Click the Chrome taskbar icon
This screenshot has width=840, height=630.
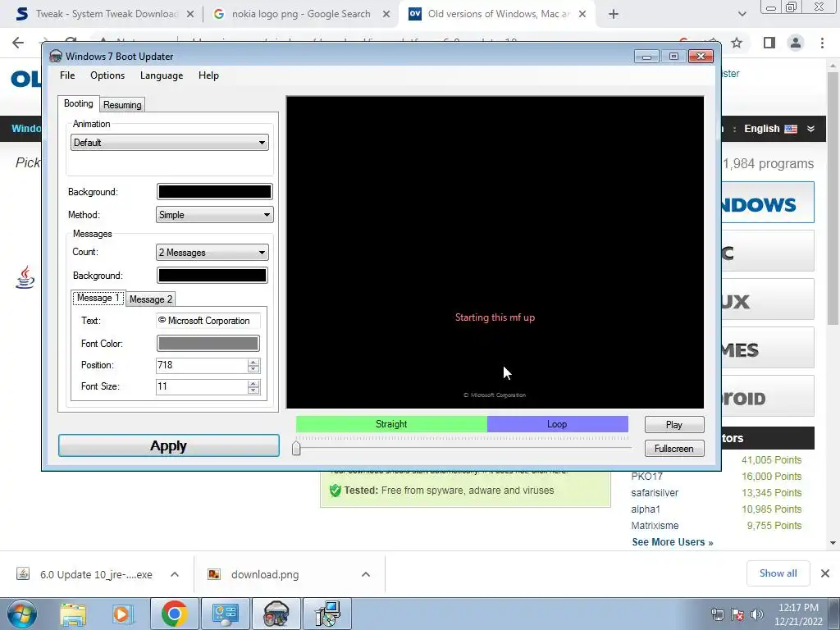click(174, 614)
